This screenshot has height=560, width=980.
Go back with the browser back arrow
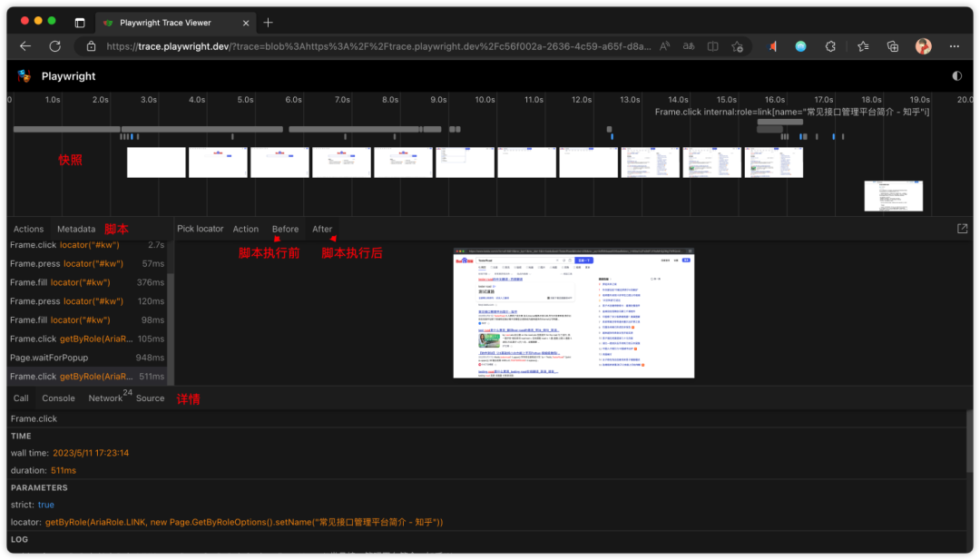click(25, 46)
